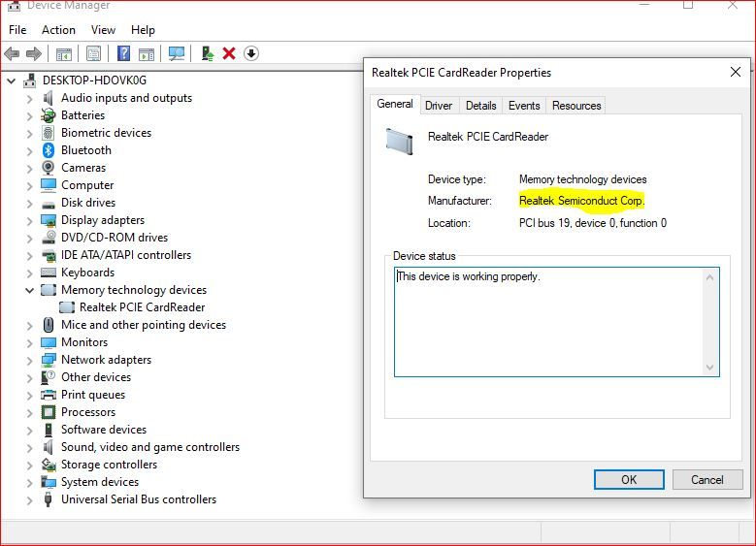Collapse Memory technology devices category

tap(29, 290)
